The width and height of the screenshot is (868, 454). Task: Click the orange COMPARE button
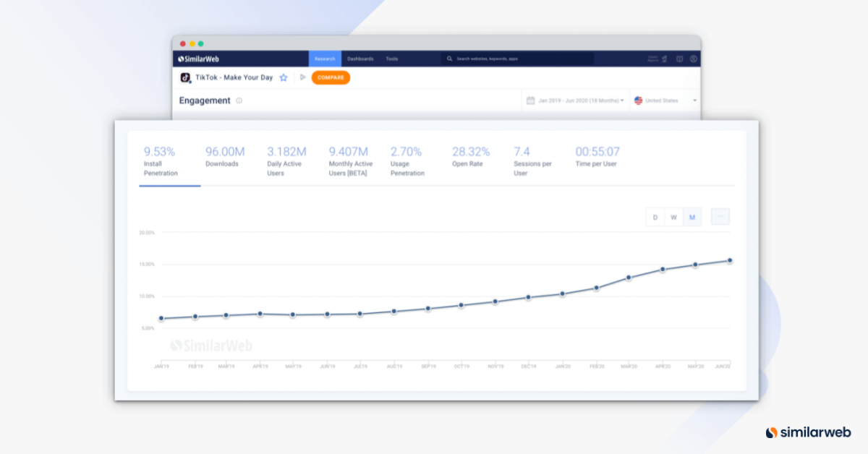[x=330, y=77]
